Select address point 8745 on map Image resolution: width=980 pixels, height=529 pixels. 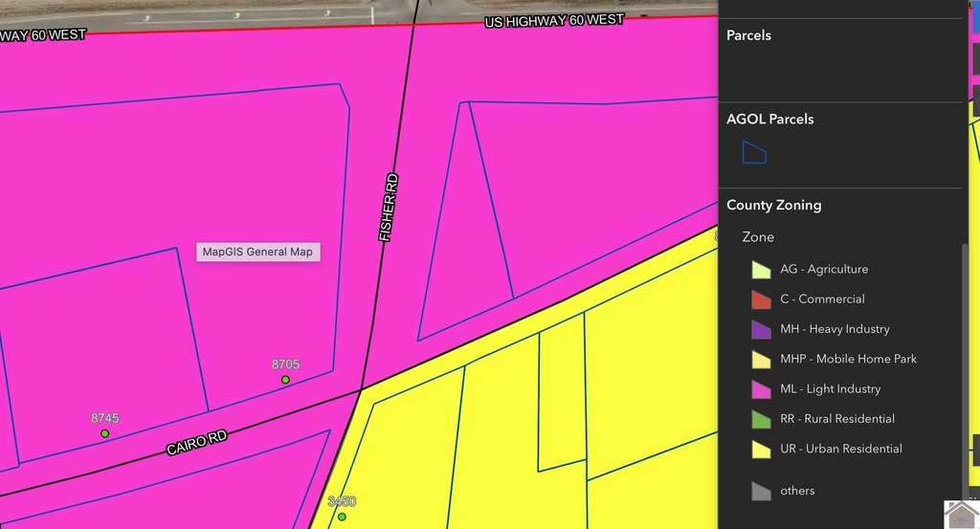pyautogui.click(x=105, y=433)
